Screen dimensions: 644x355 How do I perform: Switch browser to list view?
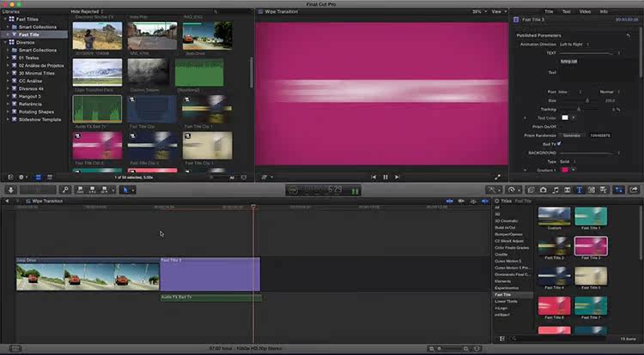(x=49, y=177)
